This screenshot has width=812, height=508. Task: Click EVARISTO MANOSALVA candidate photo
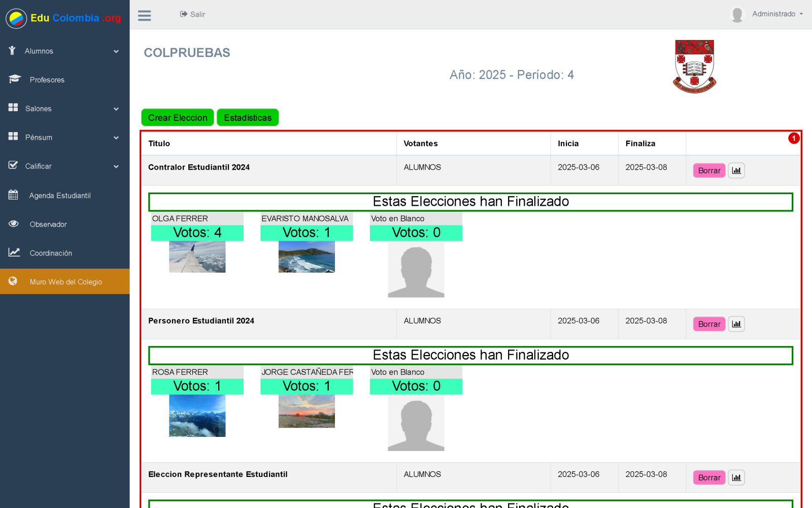click(307, 257)
